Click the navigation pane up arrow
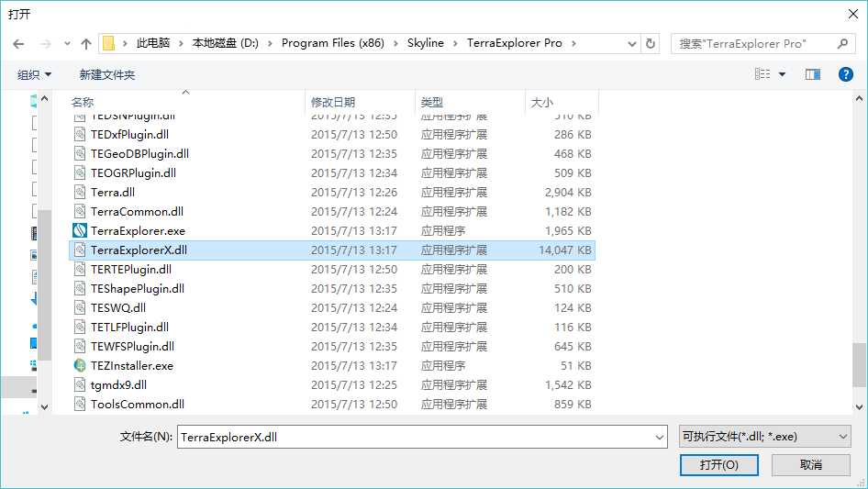Viewport: 868px width, 489px height. [45, 98]
